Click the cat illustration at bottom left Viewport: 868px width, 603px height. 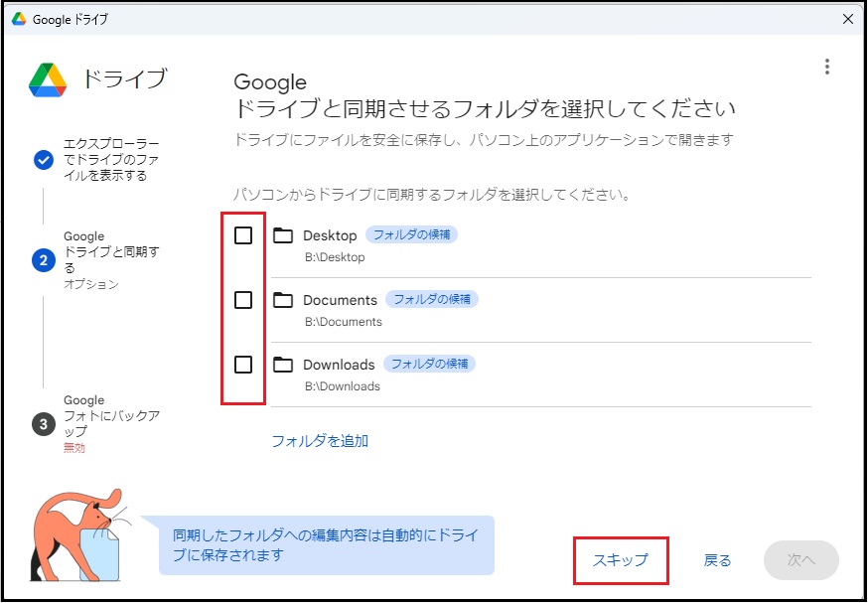point(74,534)
